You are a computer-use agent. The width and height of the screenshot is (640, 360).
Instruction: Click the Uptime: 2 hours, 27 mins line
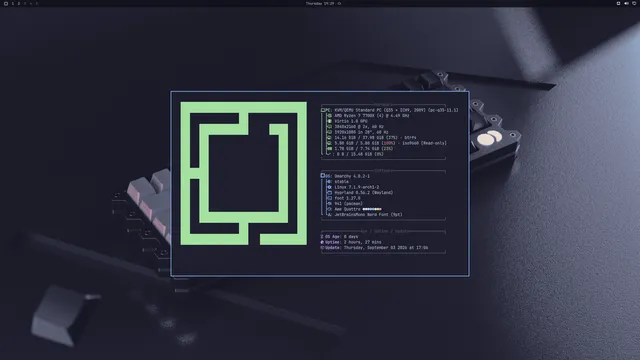[x=351, y=242]
